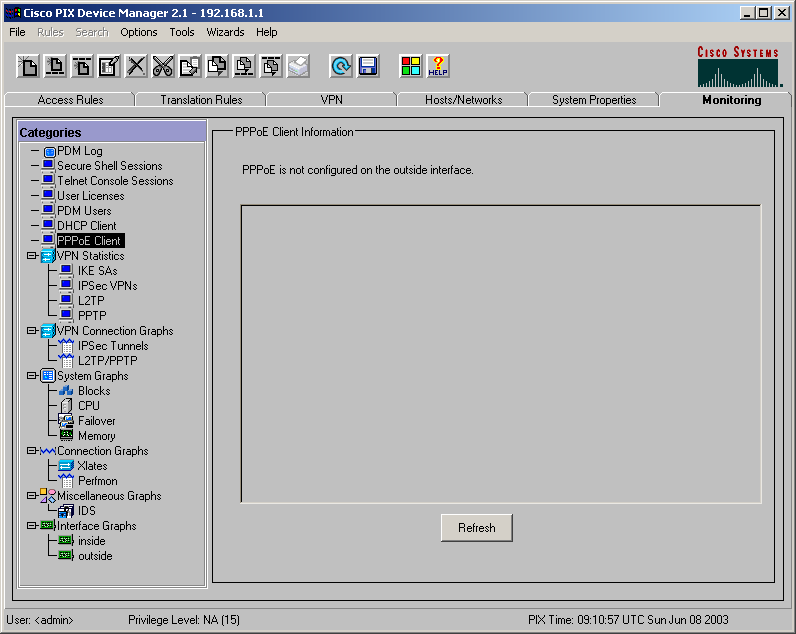The height and width of the screenshot is (634, 796).
Task: Switch to the Hosts/Networks tab
Action: click(463, 99)
